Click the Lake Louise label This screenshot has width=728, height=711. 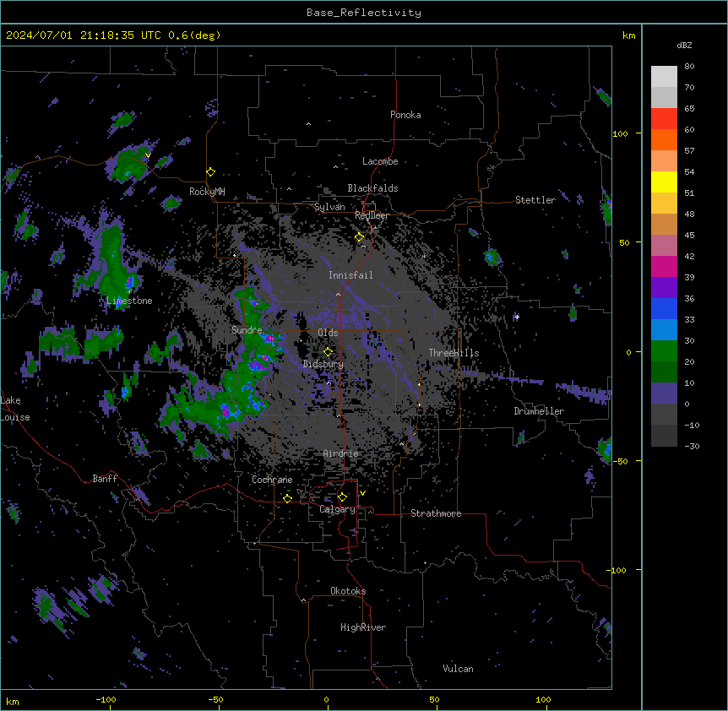[15, 409]
